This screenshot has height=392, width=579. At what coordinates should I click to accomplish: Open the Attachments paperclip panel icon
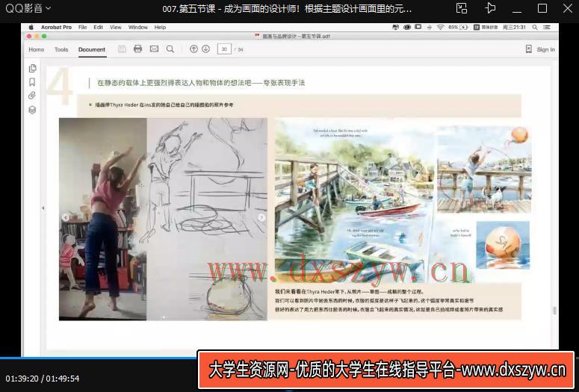32,96
